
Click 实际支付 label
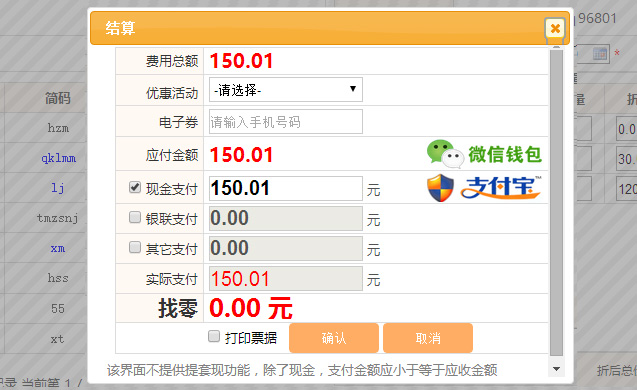pyautogui.click(x=172, y=279)
